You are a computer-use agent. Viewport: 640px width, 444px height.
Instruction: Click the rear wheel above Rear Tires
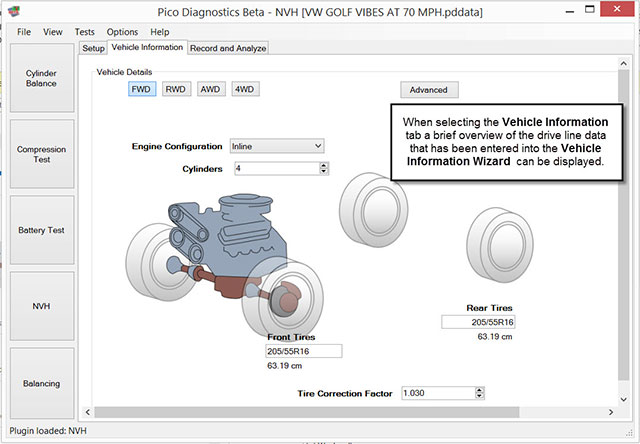pos(500,245)
